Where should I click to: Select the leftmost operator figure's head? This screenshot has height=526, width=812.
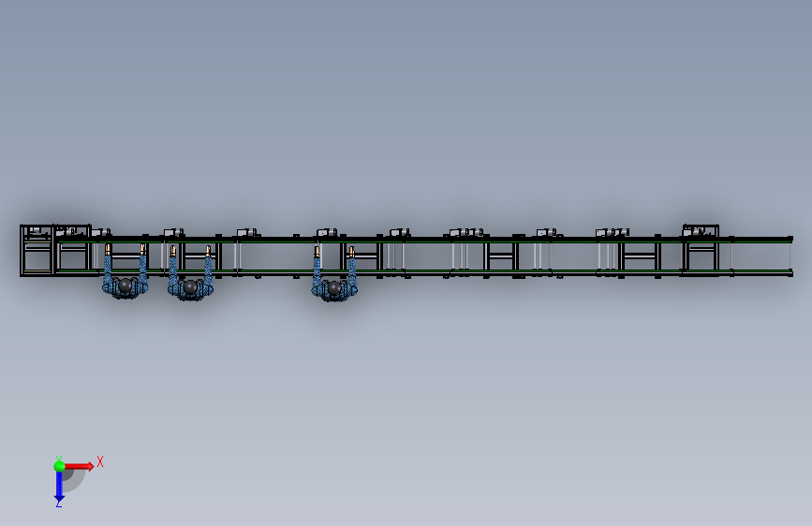tap(125, 285)
